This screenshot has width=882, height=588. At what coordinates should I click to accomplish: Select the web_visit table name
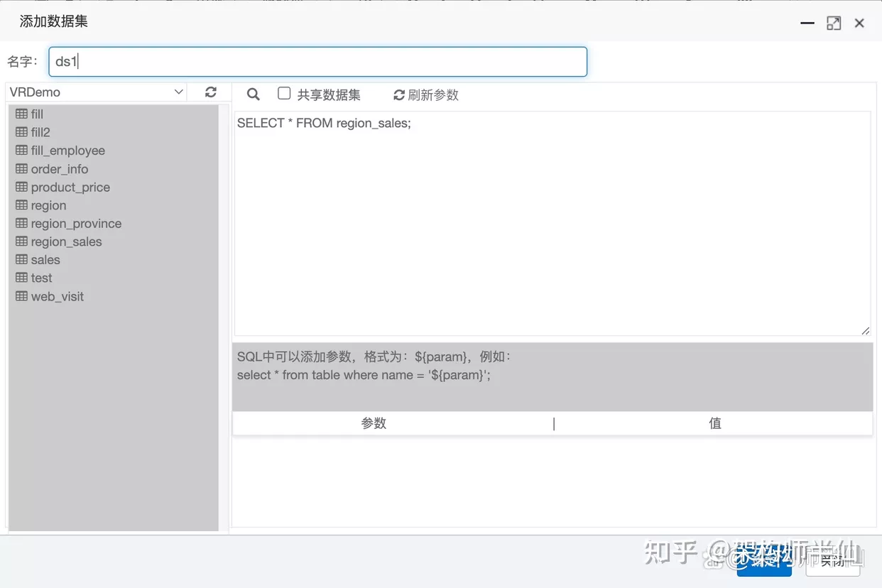(58, 296)
